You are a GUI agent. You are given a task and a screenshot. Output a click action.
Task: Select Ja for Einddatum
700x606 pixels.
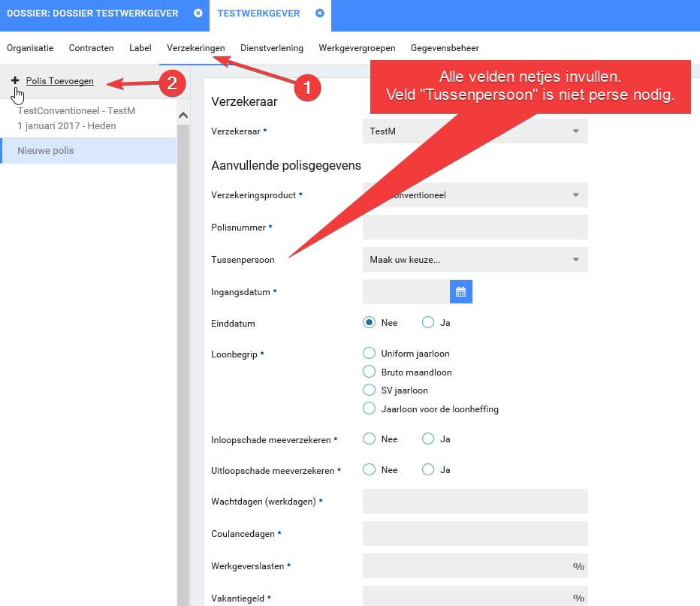428,322
